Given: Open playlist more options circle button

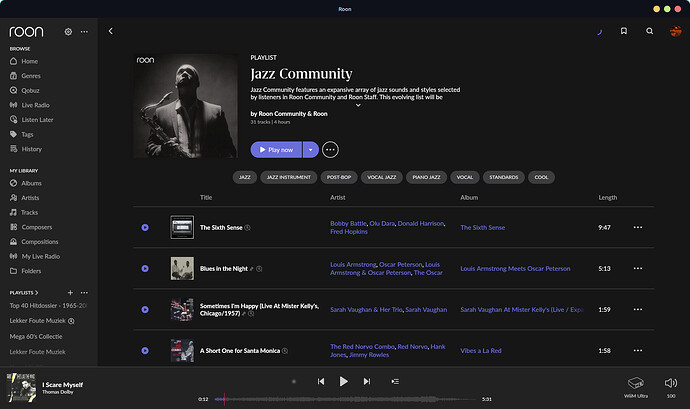Looking at the screenshot, I should 330,150.
